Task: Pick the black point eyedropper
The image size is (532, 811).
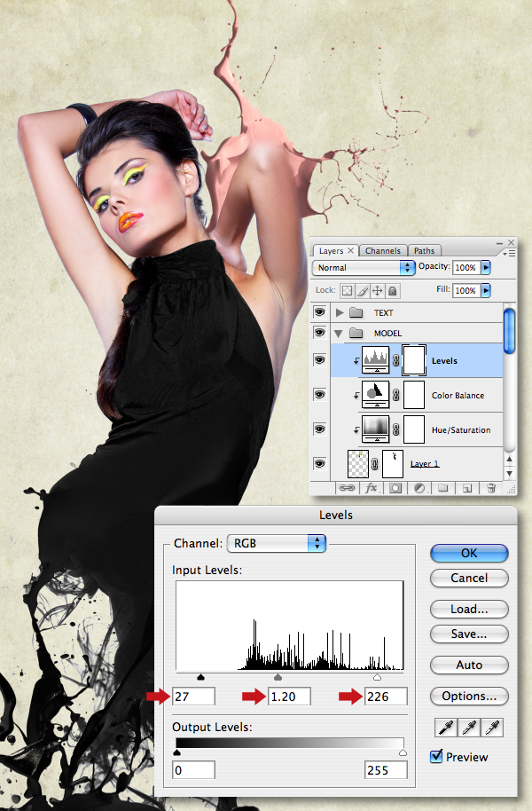Action: pos(446,728)
